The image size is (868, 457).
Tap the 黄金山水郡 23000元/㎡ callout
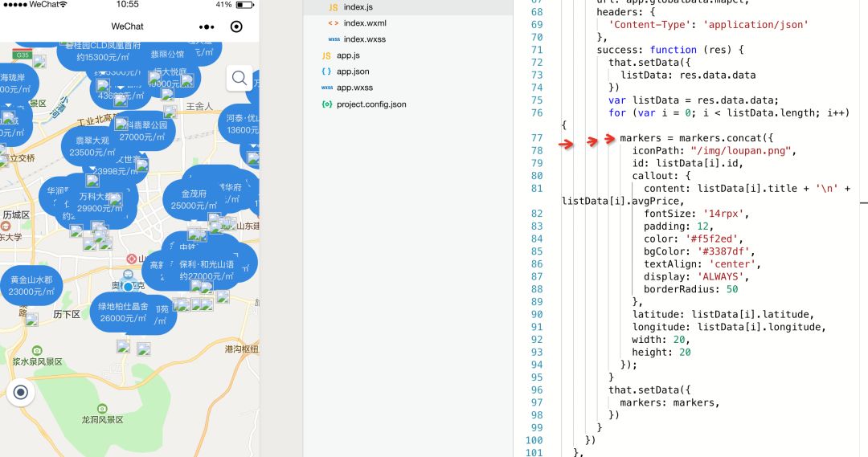pos(31,285)
